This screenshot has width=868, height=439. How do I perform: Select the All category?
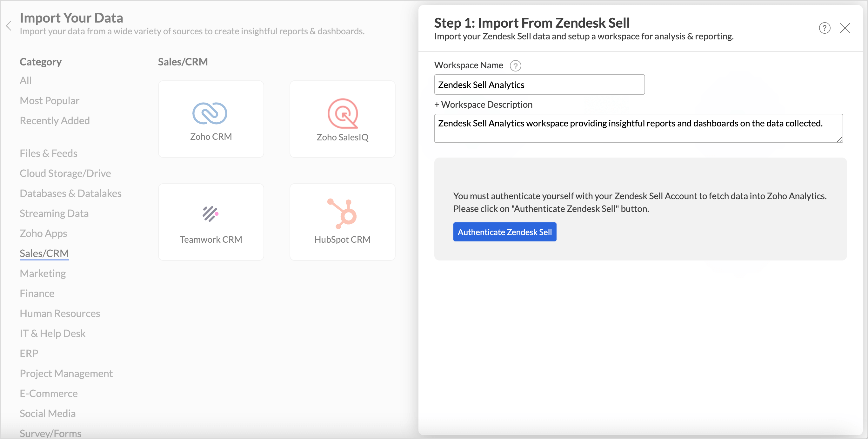[x=26, y=81]
